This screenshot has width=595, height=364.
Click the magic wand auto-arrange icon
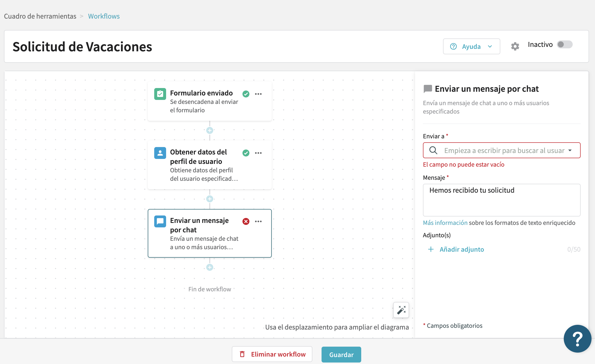(x=401, y=310)
